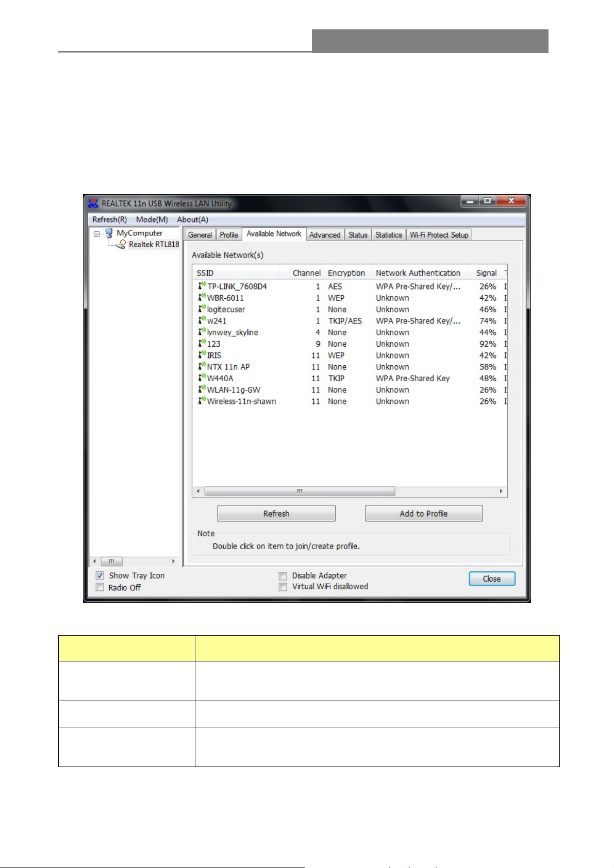This screenshot has height=868, width=614.
Task: Click the 92% signal value for network 123
Action: pyautogui.click(x=488, y=344)
